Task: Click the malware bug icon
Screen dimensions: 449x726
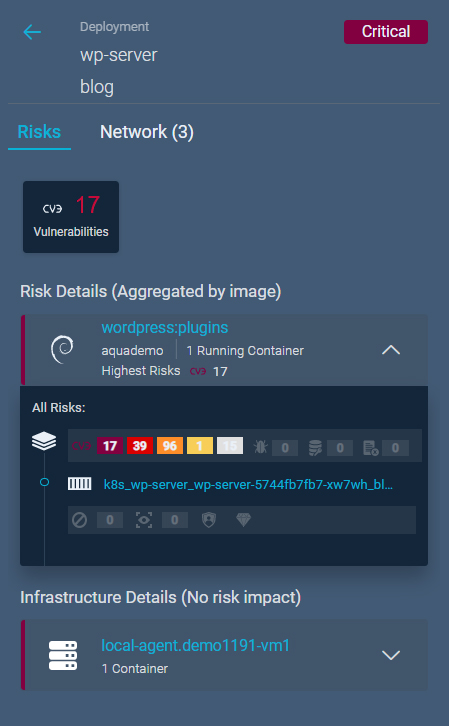Action: (261, 447)
